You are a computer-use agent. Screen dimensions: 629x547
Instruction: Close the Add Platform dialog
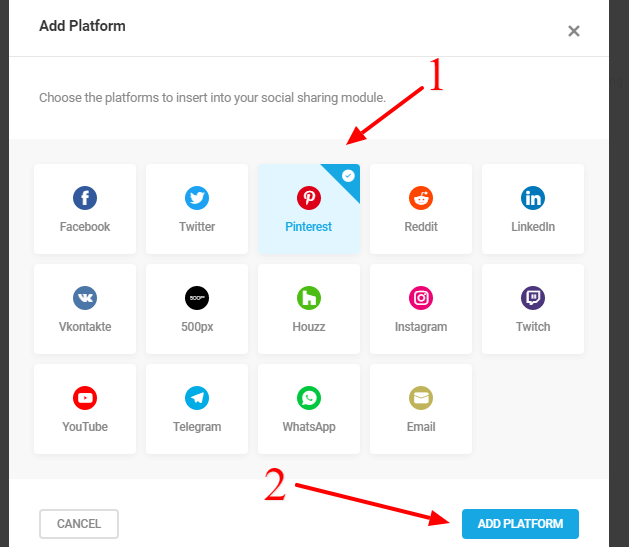coord(574,31)
